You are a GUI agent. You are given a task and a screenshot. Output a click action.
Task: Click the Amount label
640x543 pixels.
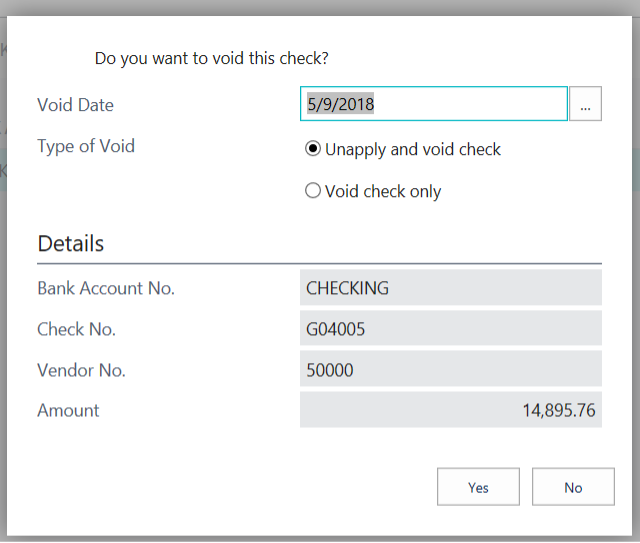(x=68, y=410)
